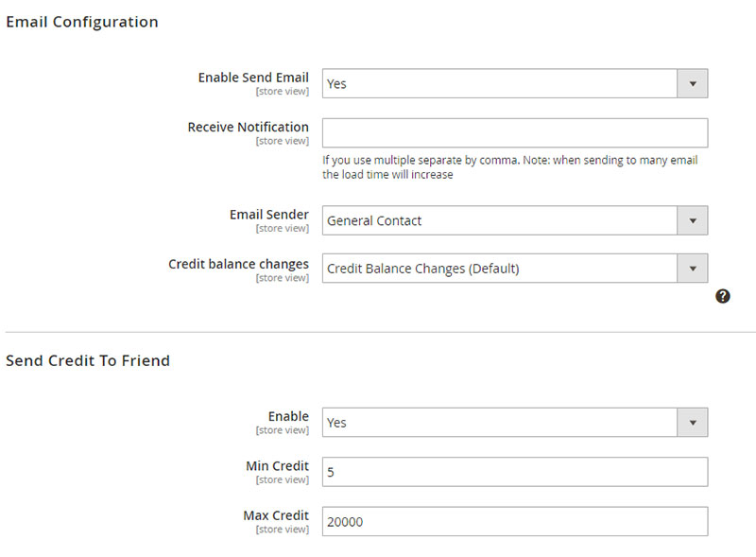Click the Email Sender dropdown arrow button
The image size is (756, 557).
pyautogui.click(x=693, y=220)
